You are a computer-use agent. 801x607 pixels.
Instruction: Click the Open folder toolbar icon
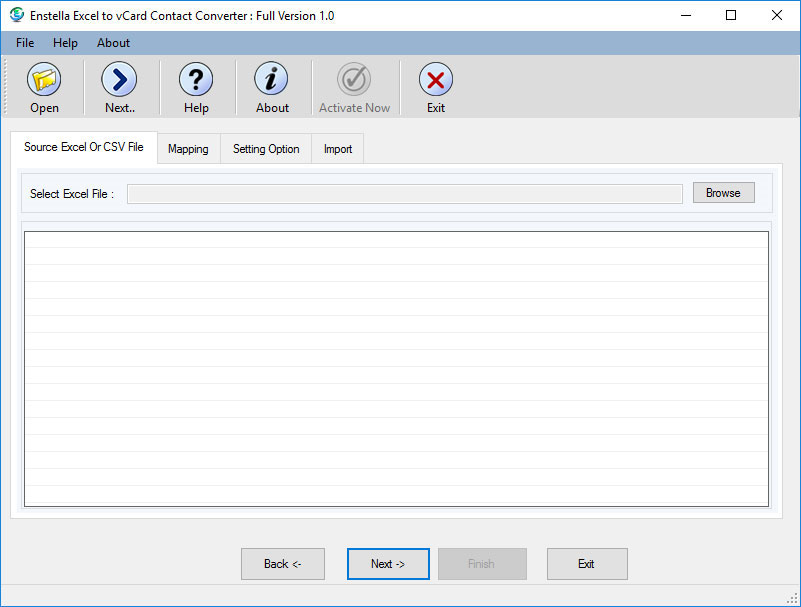(44, 80)
